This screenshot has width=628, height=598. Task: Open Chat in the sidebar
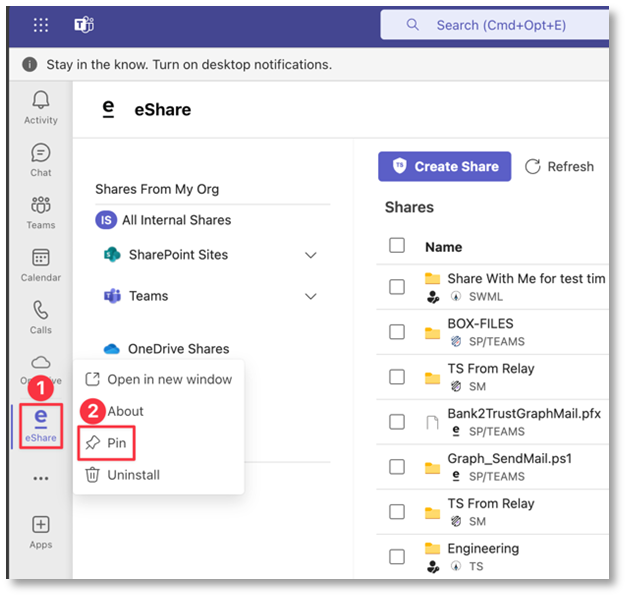click(x=41, y=160)
